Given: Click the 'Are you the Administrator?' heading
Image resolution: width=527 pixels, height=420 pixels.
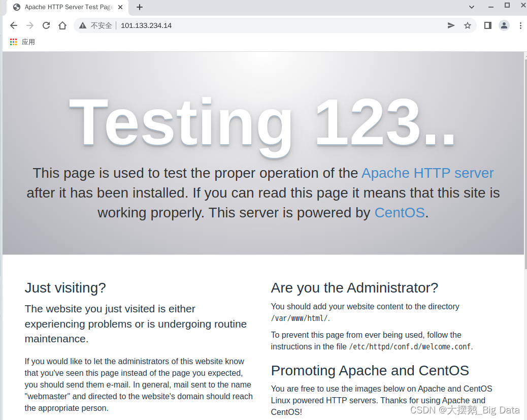Looking at the screenshot, I should coord(354,288).
